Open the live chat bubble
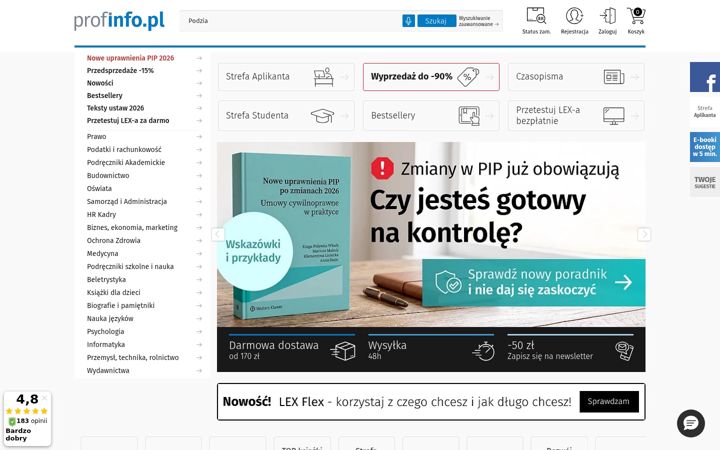Viewport: 720px width, 450px height. [691, 423]
